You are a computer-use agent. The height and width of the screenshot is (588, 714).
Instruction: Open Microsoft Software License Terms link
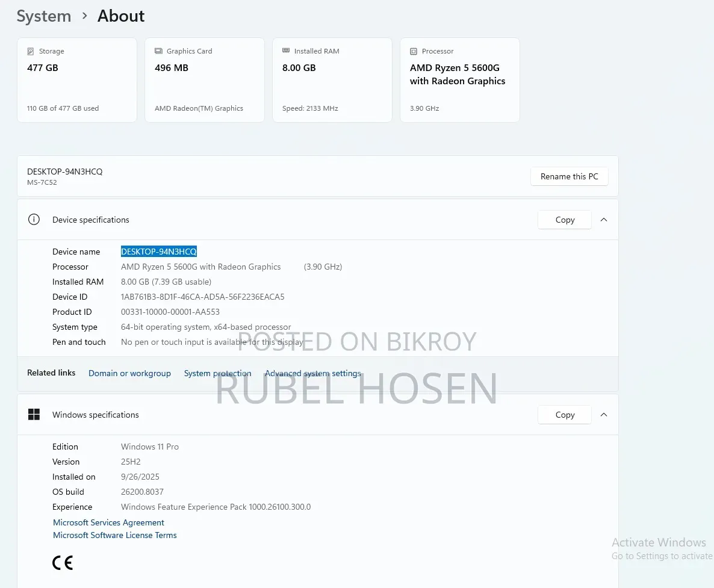[x=115, y=535]
